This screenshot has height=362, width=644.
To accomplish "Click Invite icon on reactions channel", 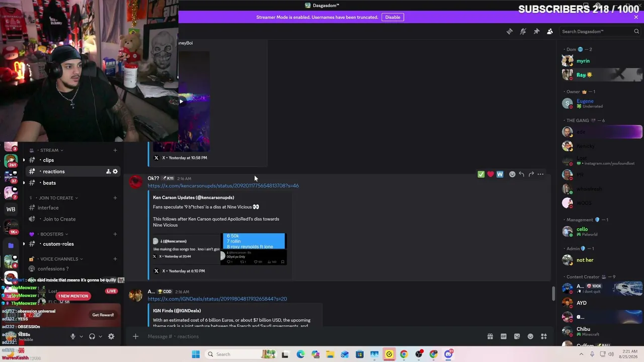I will tap(108, 171).
